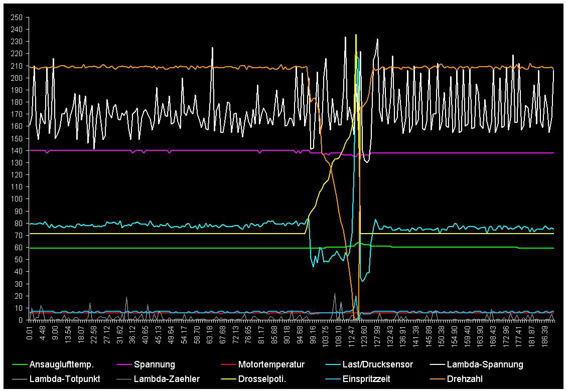
Task: Click the 0.01 label on the X-axis
Action: click(x=30, y=333)
